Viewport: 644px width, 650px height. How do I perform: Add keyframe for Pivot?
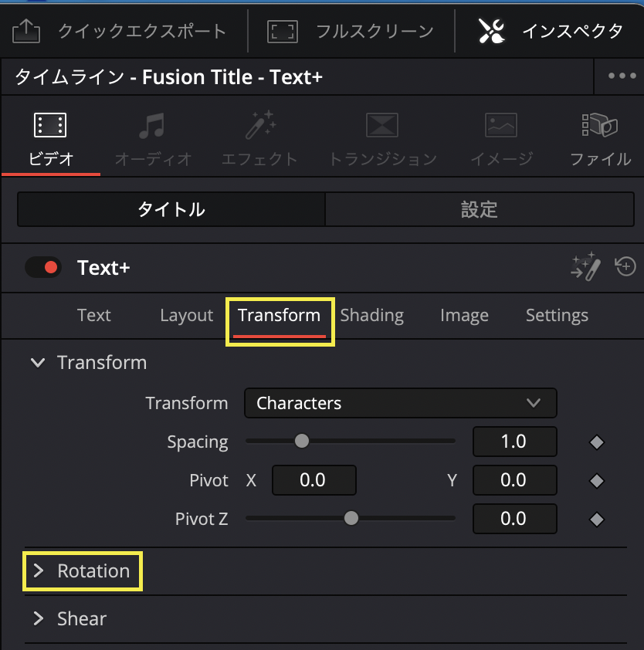597,481
